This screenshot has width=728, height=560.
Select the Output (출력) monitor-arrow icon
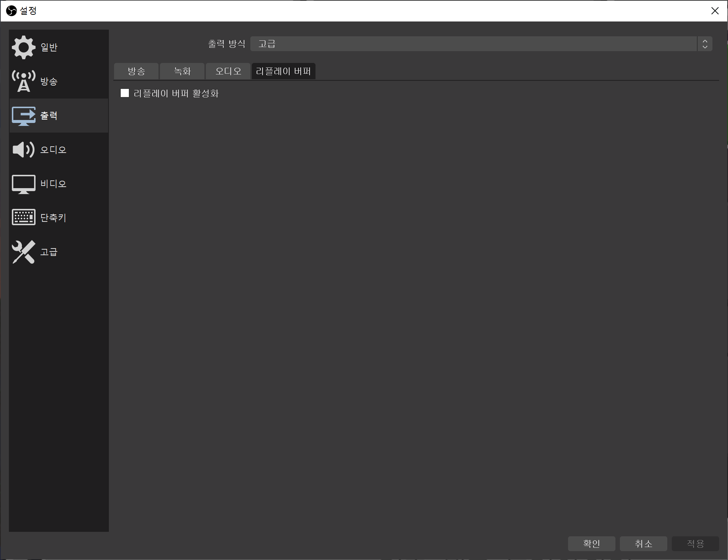click(x=23, y=116)
